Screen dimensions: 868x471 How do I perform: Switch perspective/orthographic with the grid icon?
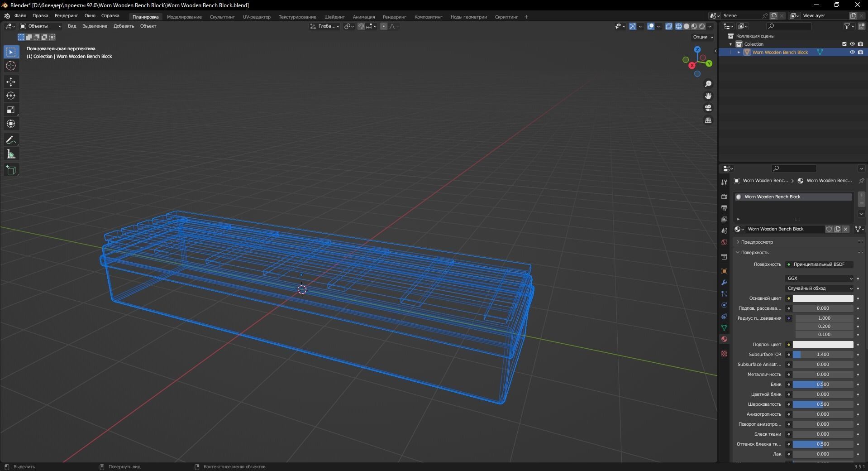[x=708, y=120]
